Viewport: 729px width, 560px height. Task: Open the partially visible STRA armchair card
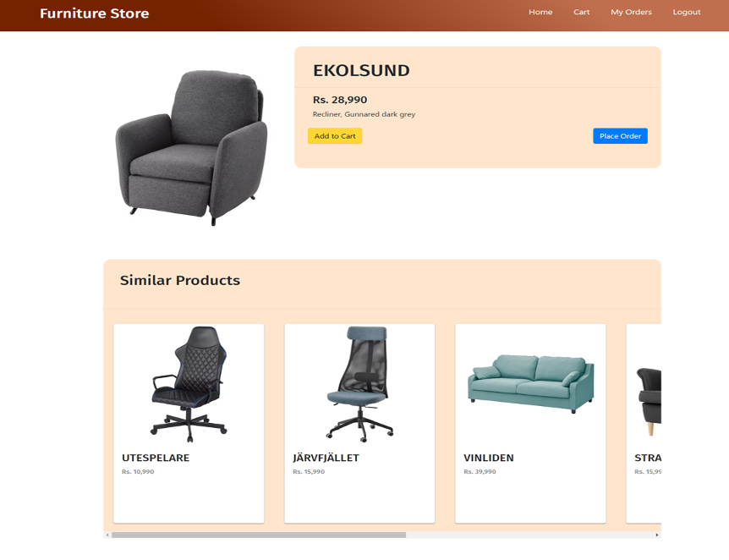[x=644, y=423]
